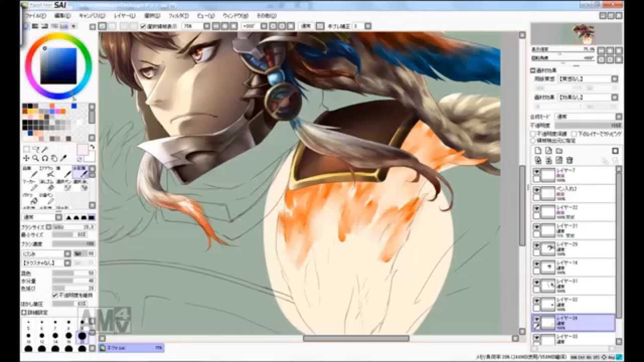Create a new layer in layer panel

(x=537, y=151)
